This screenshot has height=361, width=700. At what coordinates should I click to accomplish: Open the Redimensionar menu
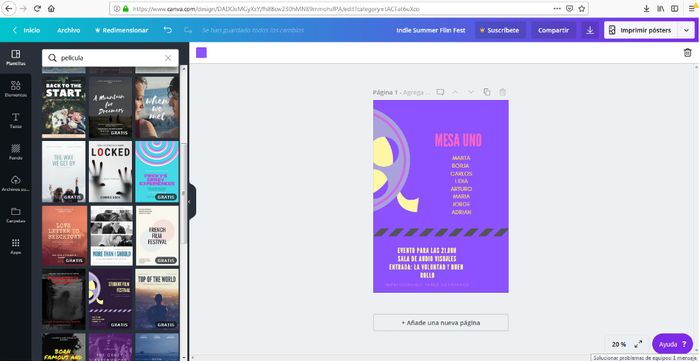pyautogui.click(x=121, y=30)
